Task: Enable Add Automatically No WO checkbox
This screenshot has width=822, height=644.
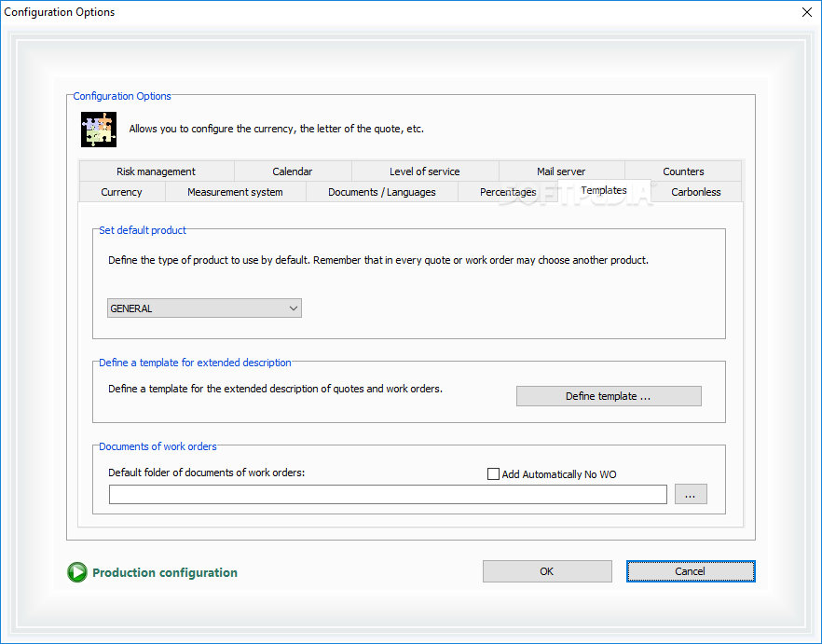Action: point(493,474)
